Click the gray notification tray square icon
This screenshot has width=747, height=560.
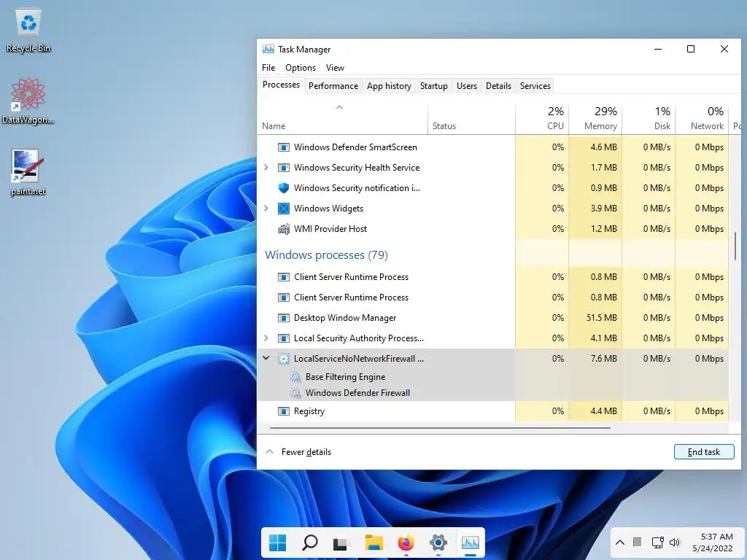tap(637, 542)
